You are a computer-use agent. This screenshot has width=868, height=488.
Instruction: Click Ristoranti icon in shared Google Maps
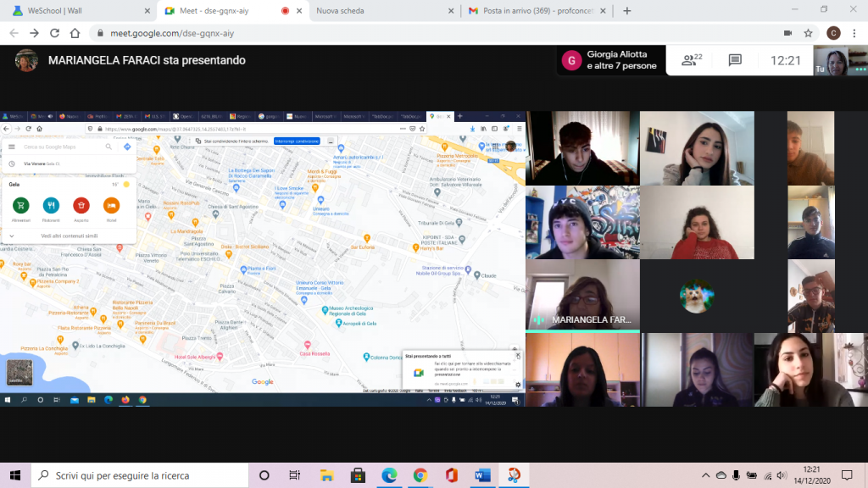pyautogui.click(x=51, y=205)
